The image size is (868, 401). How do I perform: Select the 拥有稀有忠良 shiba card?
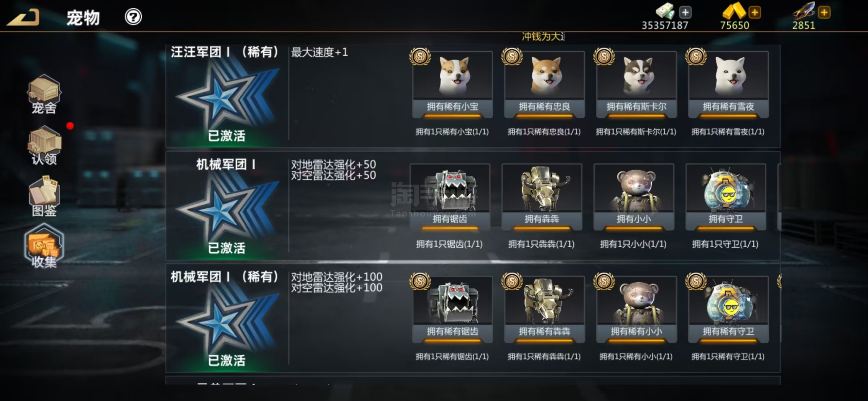(545, 84)
